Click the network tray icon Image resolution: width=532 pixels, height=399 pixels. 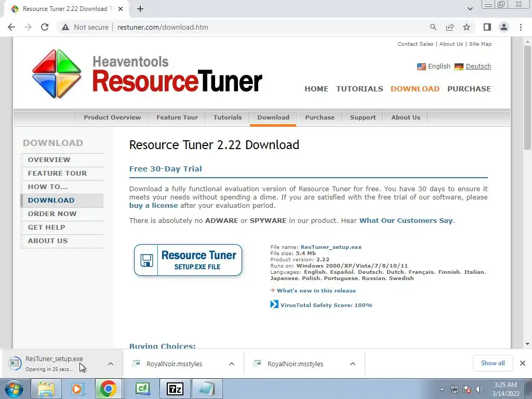[x=454, y=389]
